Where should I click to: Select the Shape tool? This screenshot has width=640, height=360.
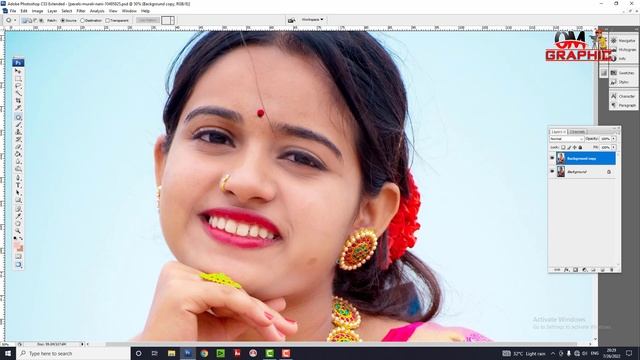(18, 200)
